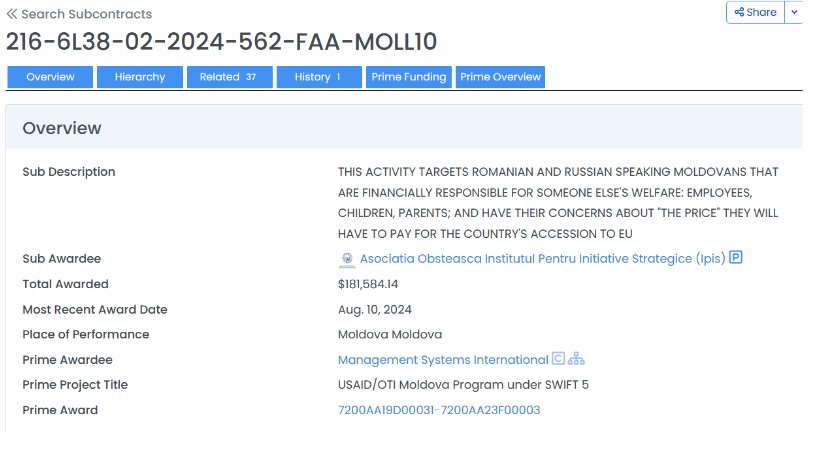Expand the Share dropdown arrow

[794, 12]
